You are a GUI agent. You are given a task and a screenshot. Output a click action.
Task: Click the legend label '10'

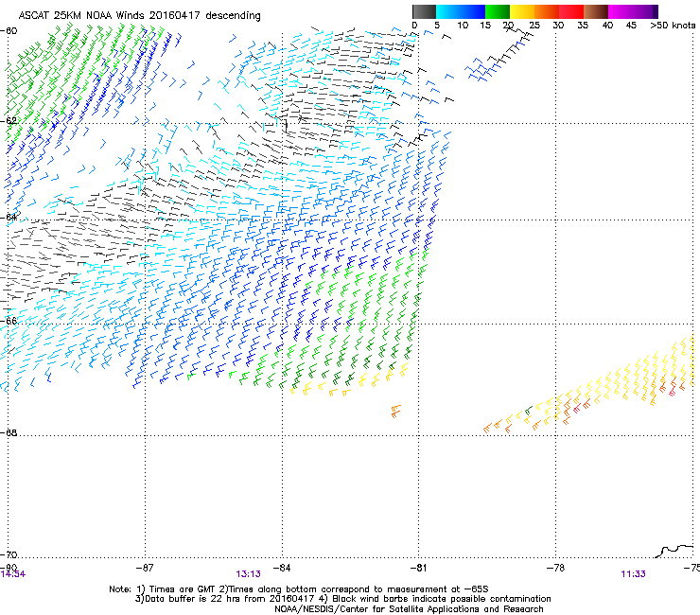(463, 26)
